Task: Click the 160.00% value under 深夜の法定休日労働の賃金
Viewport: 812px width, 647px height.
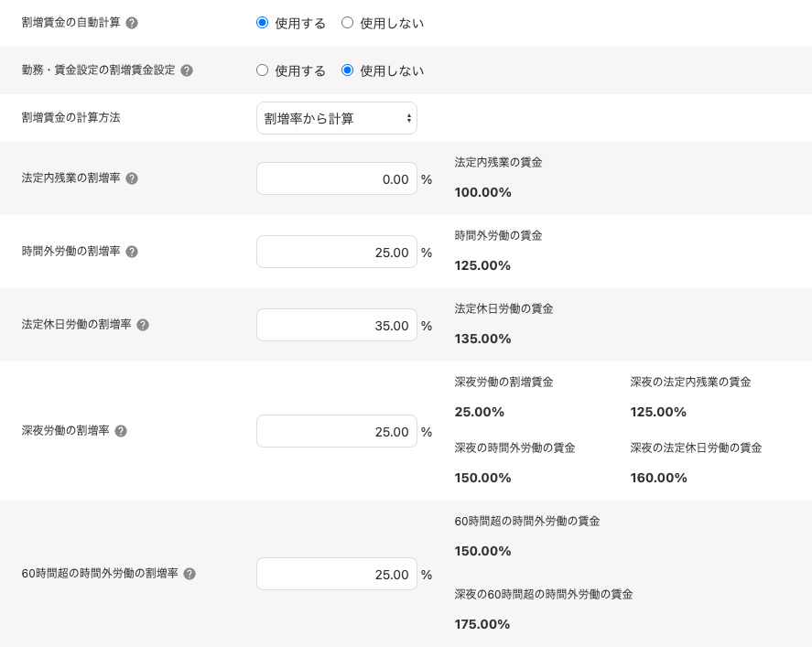Action: click(x=659, y=478)
